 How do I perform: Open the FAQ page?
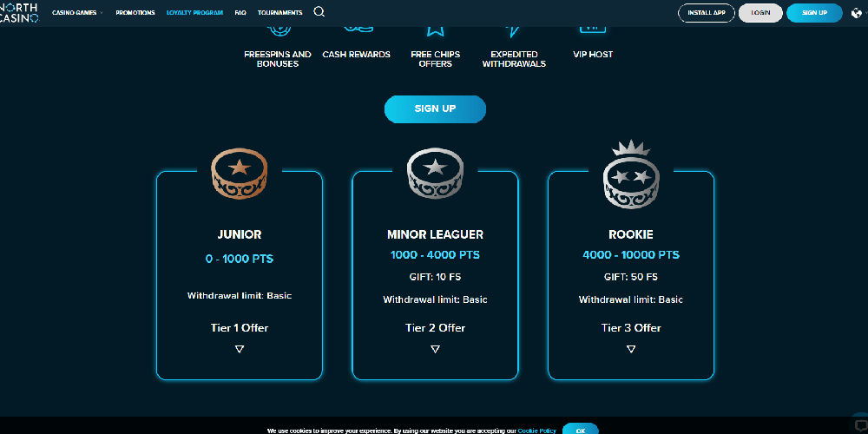(240, 13)
